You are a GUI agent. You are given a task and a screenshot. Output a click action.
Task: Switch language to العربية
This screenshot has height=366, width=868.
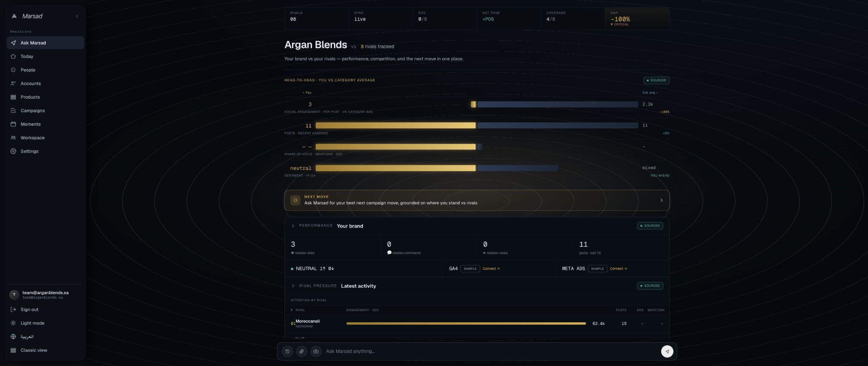click(x=45, y=337)
